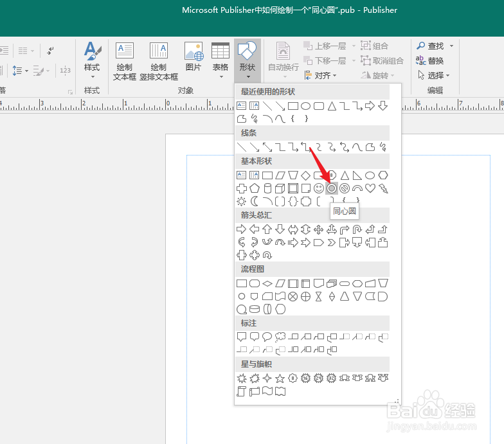This screenshot has width=504, height=444.
Task: Select the curve line tool under 线条
Action: coord(357,147)
